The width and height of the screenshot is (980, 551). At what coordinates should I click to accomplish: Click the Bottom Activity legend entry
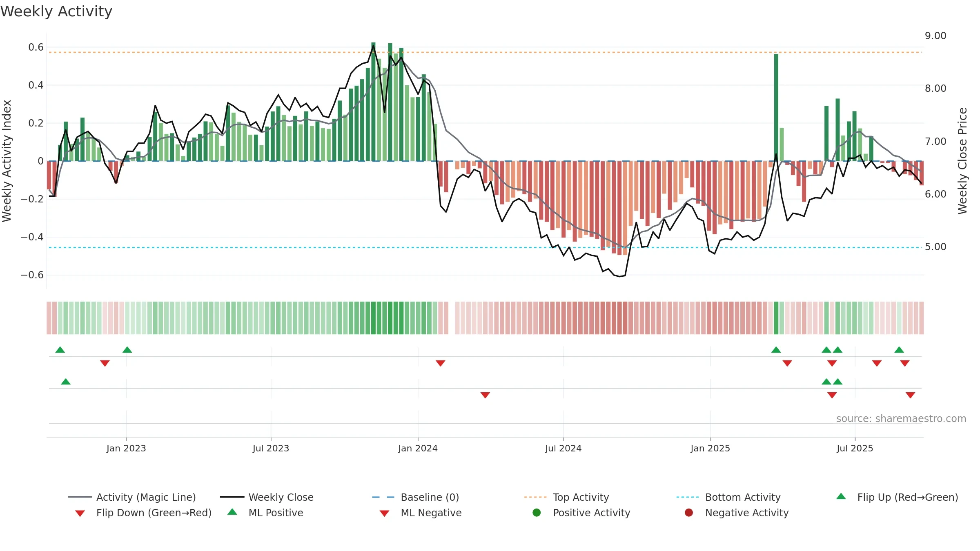(728, 497)
